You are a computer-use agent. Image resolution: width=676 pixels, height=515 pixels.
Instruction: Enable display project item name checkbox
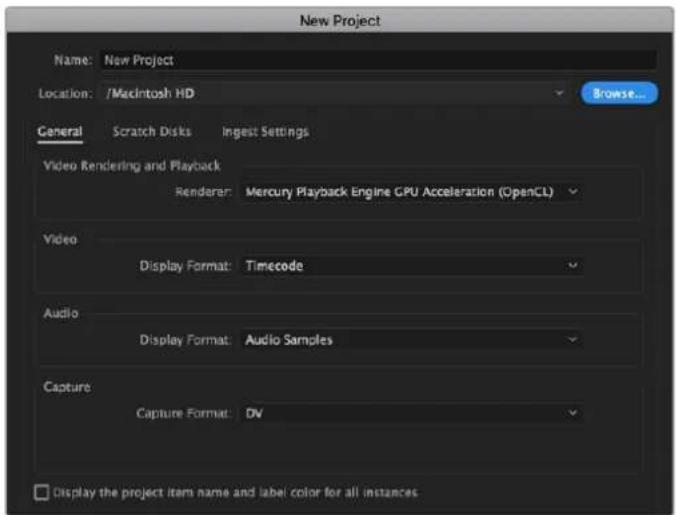coord(41,492)
